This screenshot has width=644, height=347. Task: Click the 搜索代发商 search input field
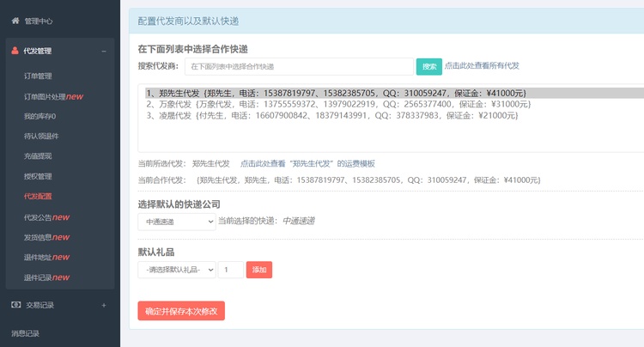tap(299, 66)
